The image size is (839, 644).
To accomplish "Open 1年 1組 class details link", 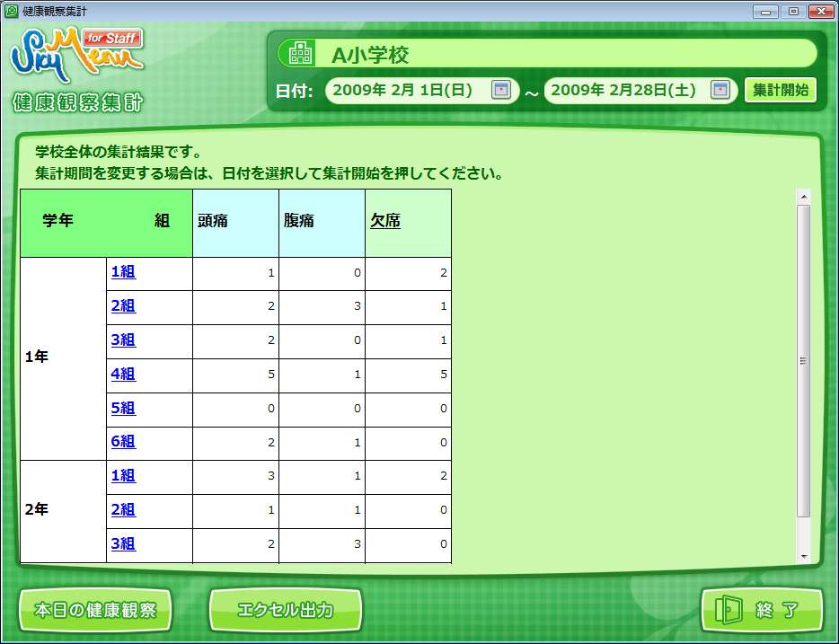I will click(x=123, y=272).
